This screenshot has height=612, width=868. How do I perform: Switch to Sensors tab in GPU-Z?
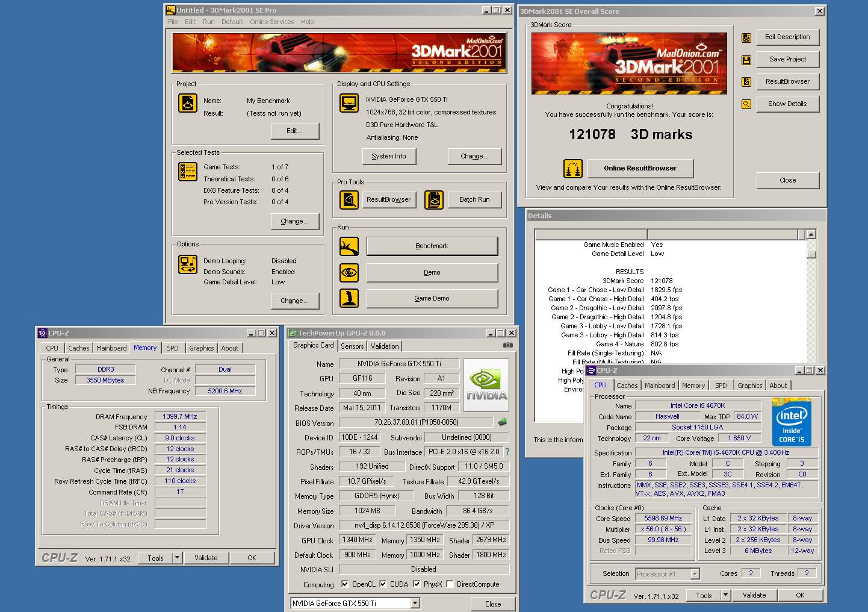coord(352,346)
